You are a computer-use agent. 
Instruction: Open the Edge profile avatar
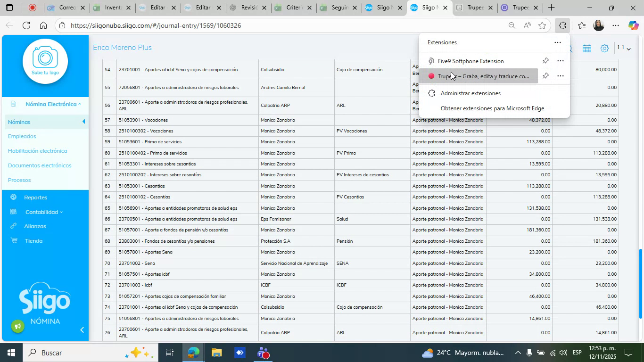[x=598, y=25]
